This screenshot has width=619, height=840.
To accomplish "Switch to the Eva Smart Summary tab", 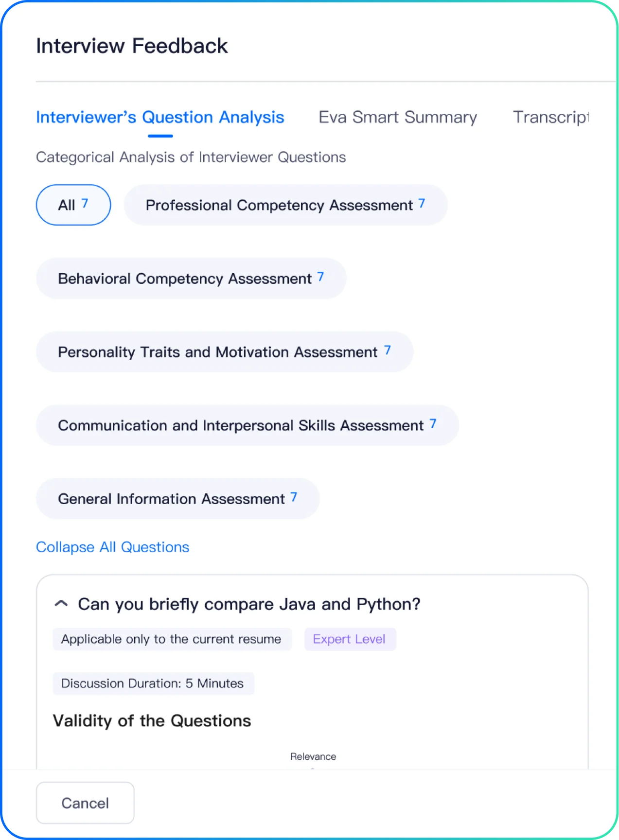I will [397, 117].
